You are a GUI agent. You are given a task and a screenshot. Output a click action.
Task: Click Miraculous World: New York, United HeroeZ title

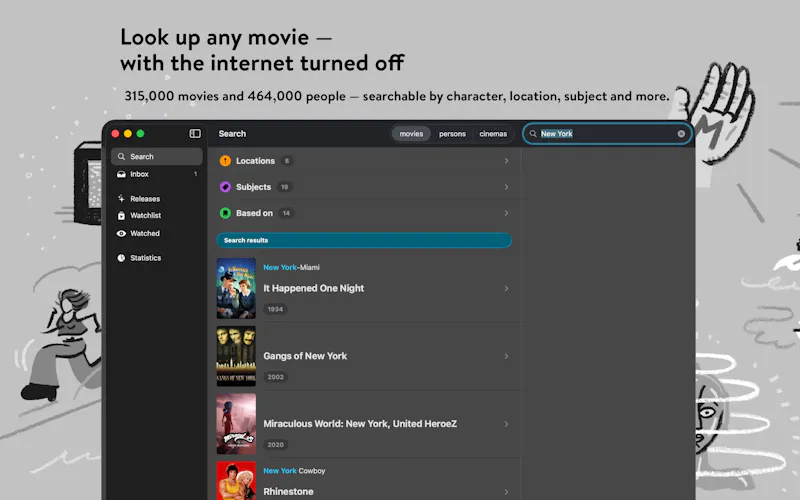point(360,424)
